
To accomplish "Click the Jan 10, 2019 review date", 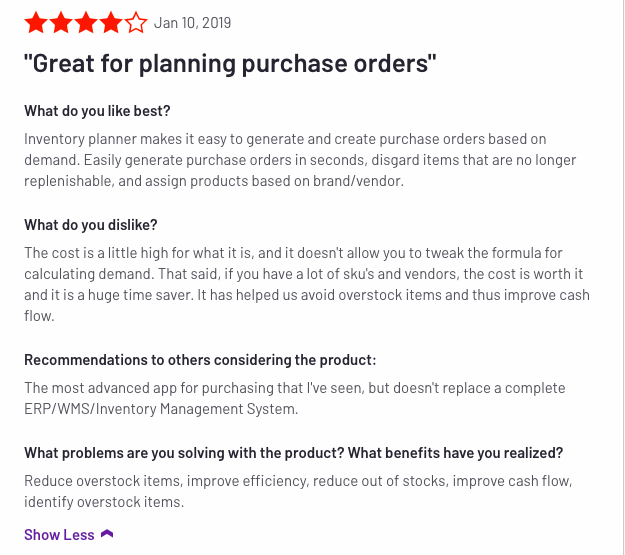I will point(193,23).
